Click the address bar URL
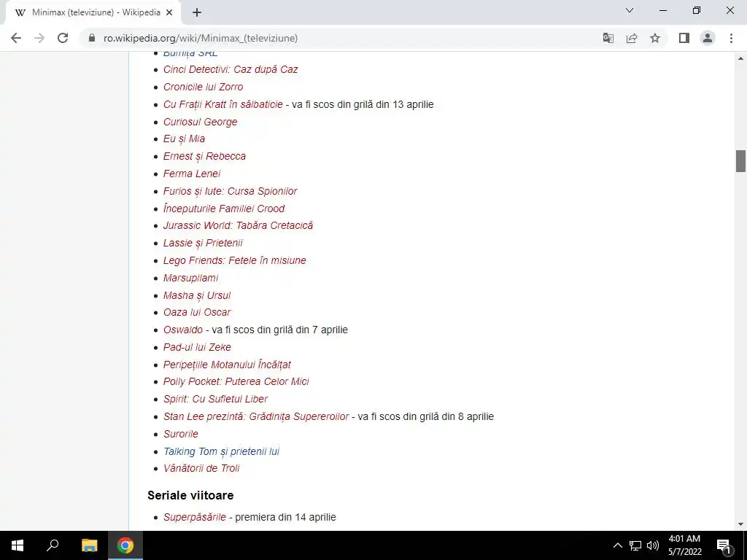Viewport: 747px width, 560px height. pos(201,38)
